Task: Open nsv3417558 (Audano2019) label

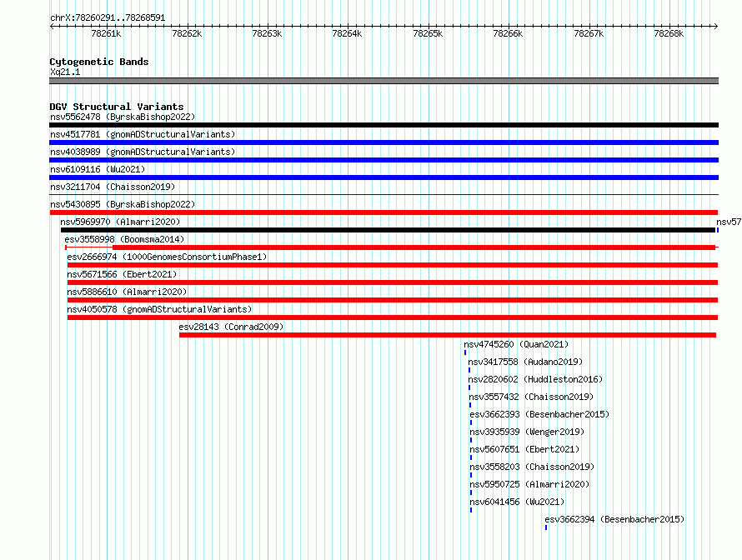Action: (526, 362)
